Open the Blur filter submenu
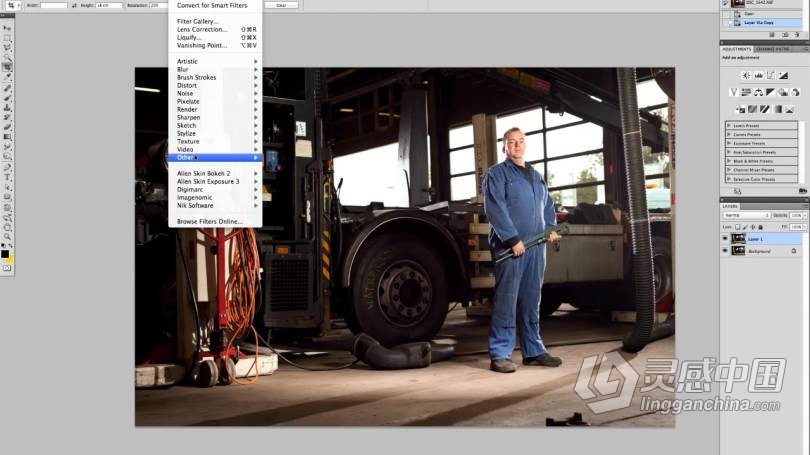This screenshot has height=455, width=810. [x=215, y=69]
